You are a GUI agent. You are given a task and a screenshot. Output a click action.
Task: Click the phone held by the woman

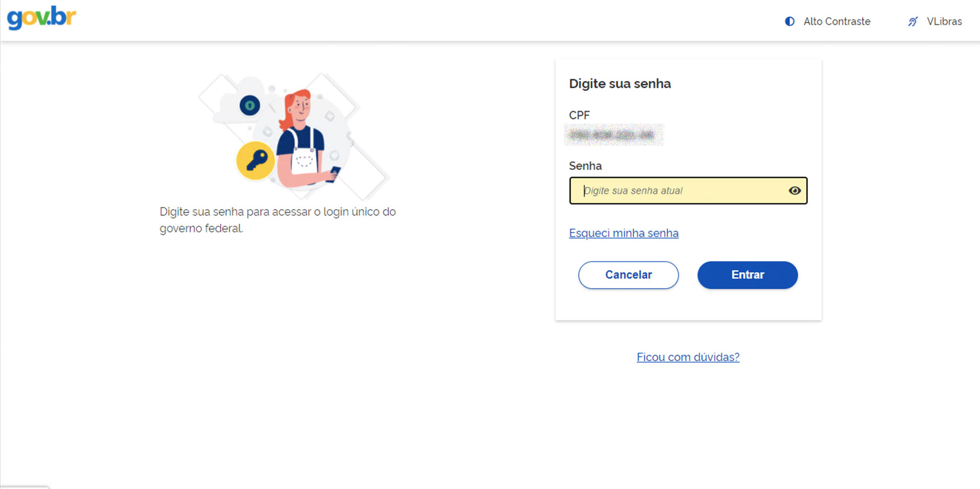click(334, 173)
